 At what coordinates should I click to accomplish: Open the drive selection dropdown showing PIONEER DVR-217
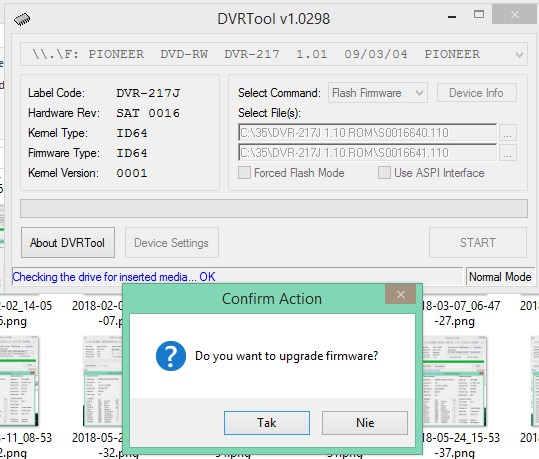274,54
